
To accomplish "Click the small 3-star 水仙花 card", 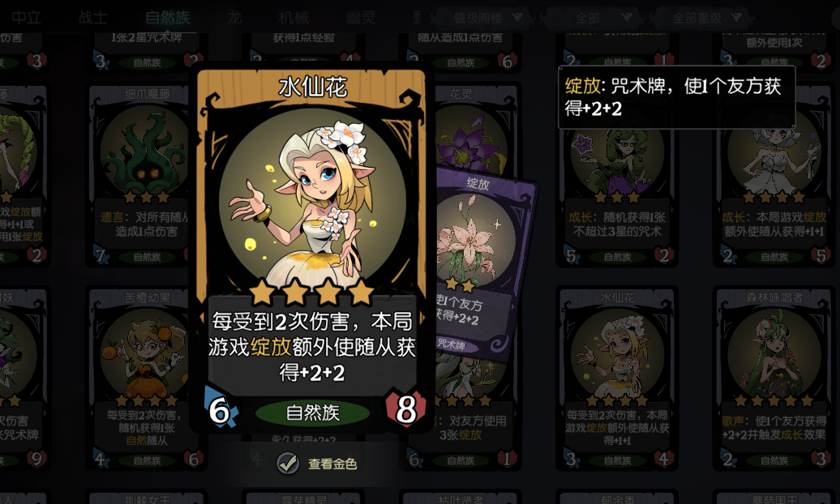I will coord(617,378).
